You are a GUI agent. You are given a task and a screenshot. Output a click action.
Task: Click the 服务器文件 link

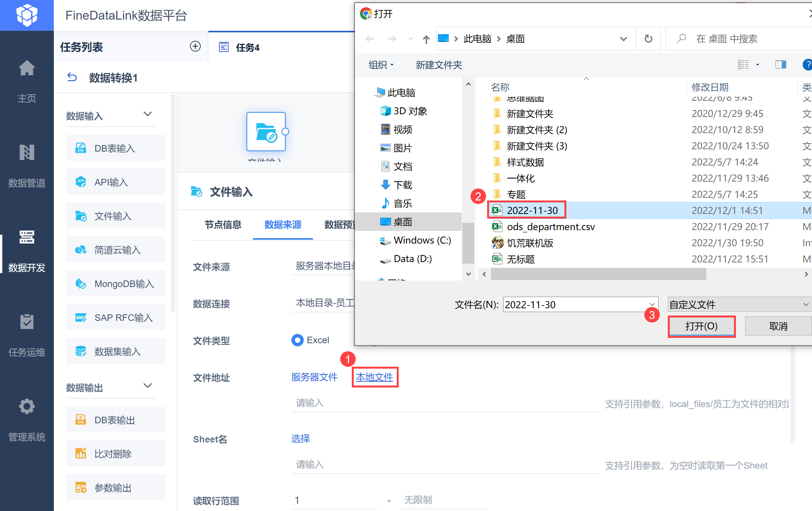coord(314,377)
